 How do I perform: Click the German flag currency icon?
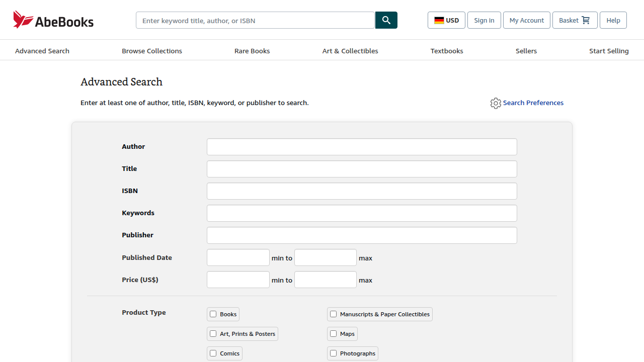point(439,21)
